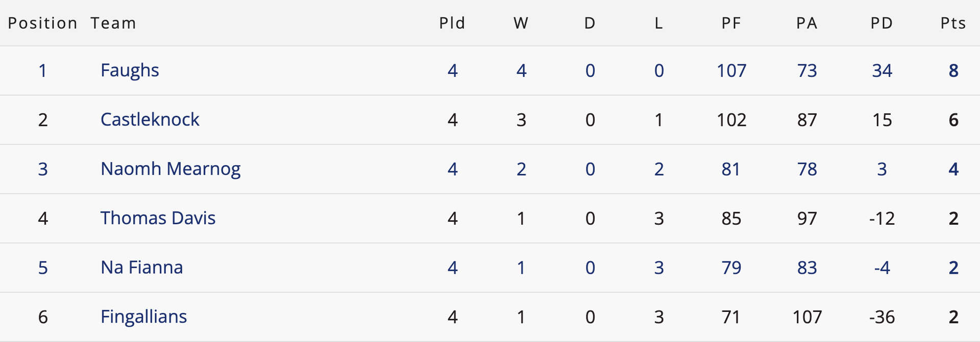Open the Naomh Mearnog team link
This screenshot has height=342, width=980.
(170, 169)
